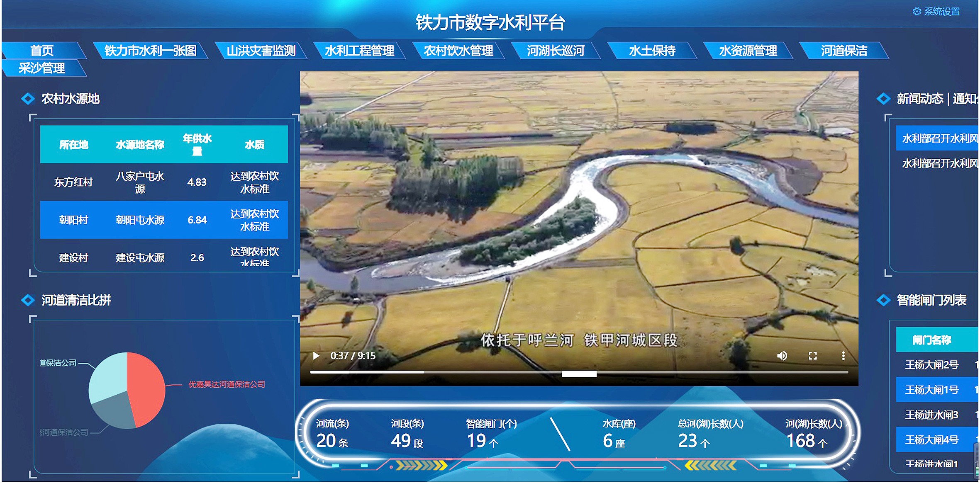Open 铁力市水利一张图 tab
The image size is (980, 483).
(150, 51)
